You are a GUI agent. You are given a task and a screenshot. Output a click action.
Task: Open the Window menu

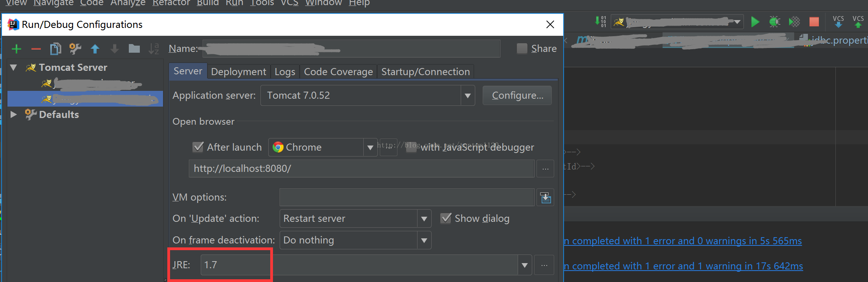(x=324, y=3)
